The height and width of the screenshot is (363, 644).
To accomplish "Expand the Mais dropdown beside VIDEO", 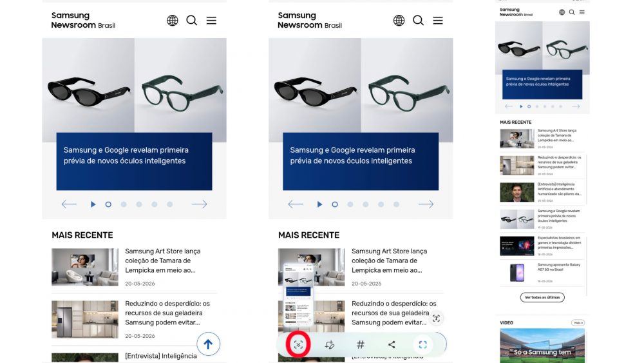I will click(x=578, y=323).
